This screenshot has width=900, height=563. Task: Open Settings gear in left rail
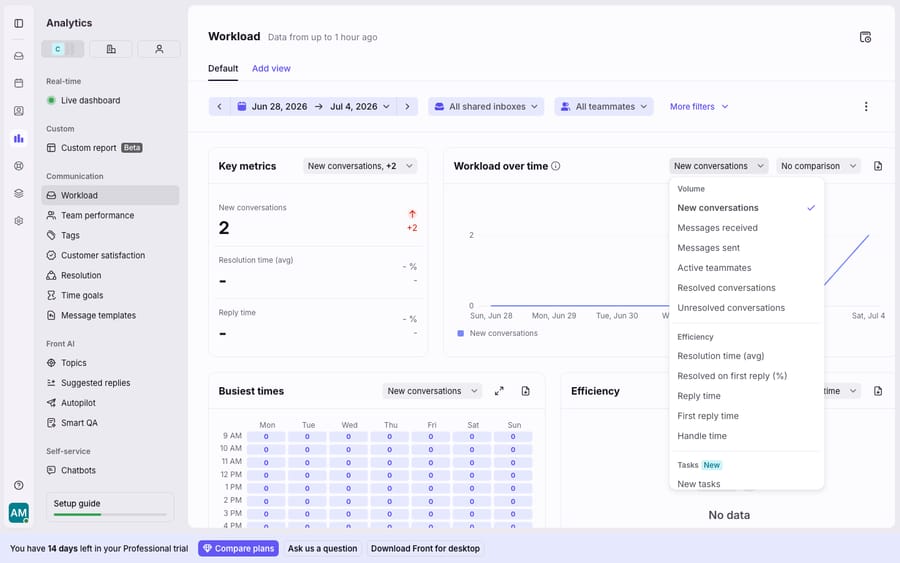coord(19,221)
